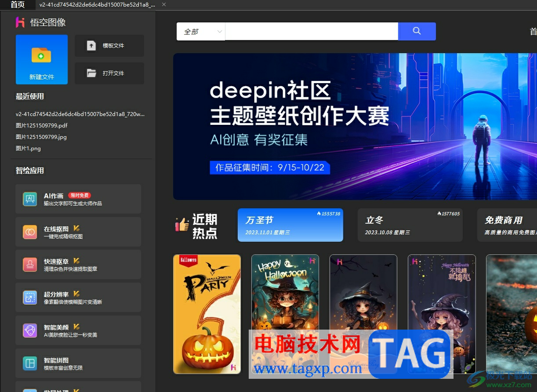Viewport: 537px width, 392px height.
Task: Select the 免费商用 hot topic tab
Action: 507,225
